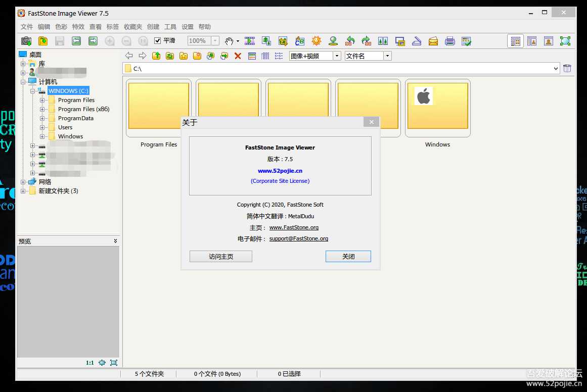Expand the Program Files tree node
The height and width of the screenshot is (392, 587).
pyautogui.click(x=42, y=100)
